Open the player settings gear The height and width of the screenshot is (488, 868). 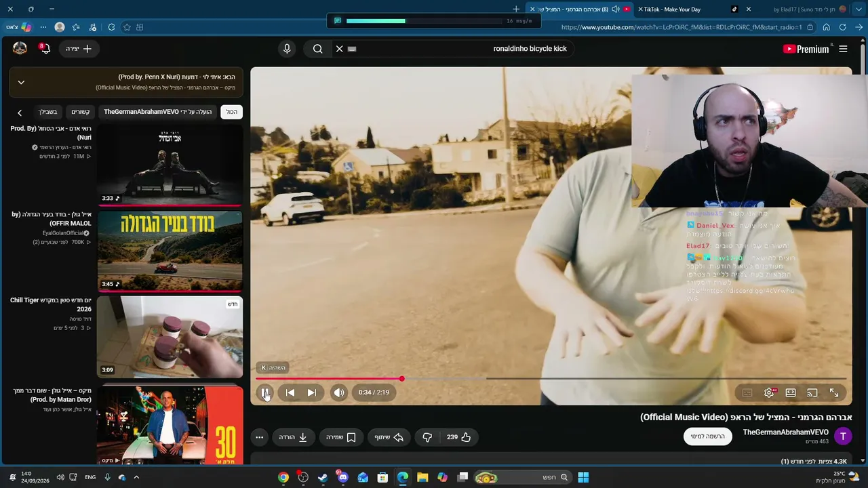pos(769,392)
